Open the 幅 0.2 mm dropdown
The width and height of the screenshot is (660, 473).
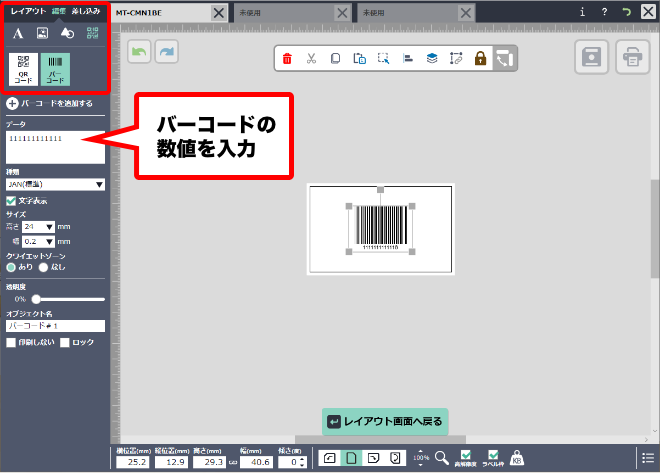click(38, 242)
